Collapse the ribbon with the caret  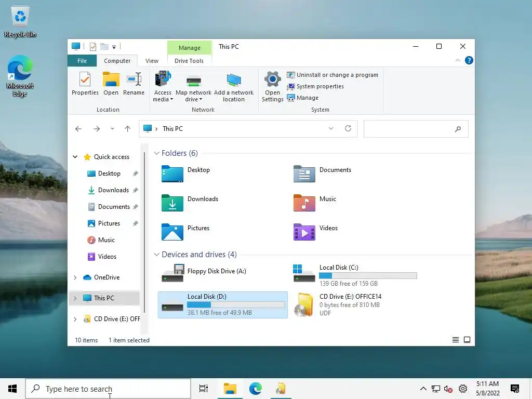point(457,60)
